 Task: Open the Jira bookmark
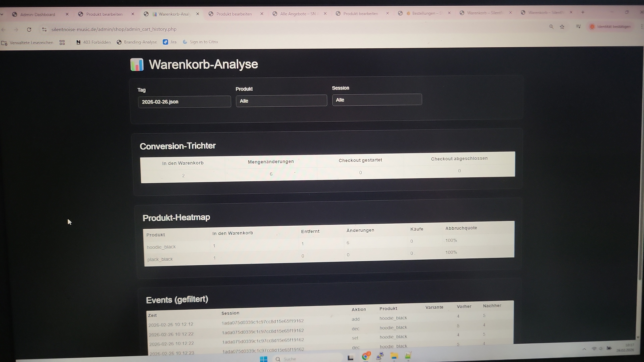[x=170, y=42]
